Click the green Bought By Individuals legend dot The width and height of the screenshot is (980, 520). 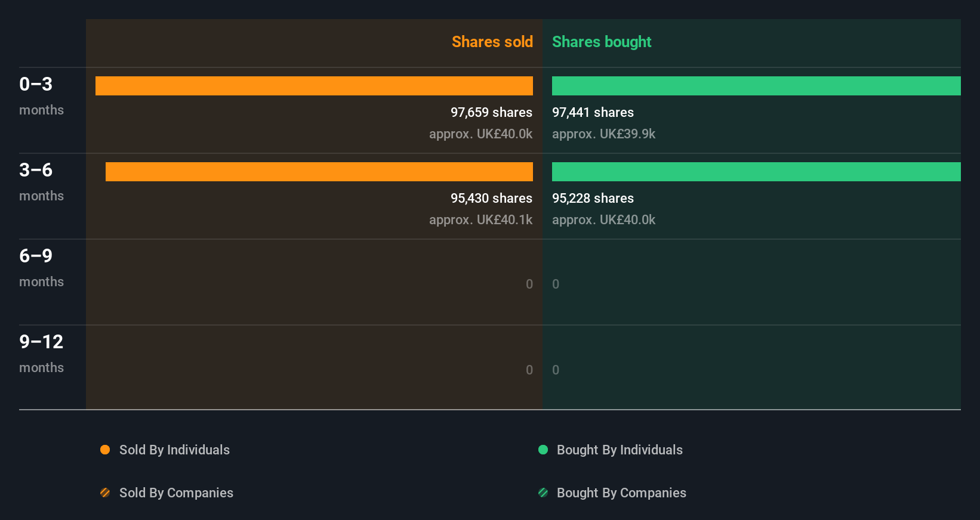543,450
